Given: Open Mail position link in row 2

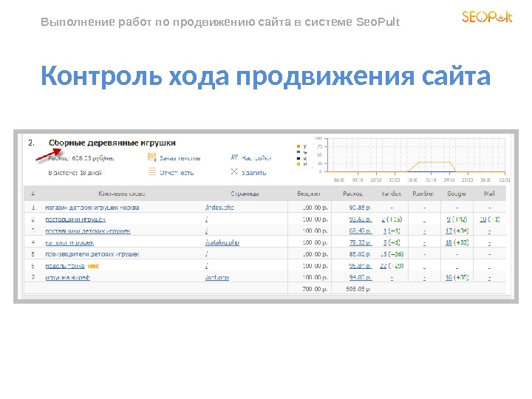Looking at the screenshot, I should point(489,219).
